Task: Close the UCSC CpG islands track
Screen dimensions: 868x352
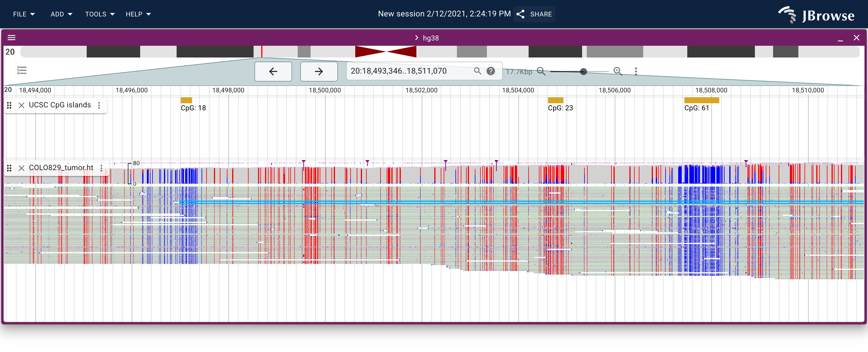Action: click(x=21, y=105)
